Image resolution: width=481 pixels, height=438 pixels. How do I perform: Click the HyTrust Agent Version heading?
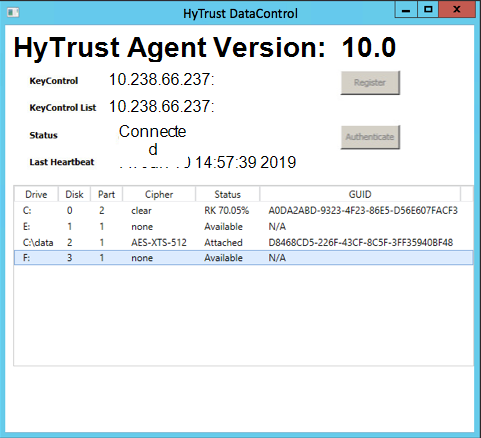205,48
